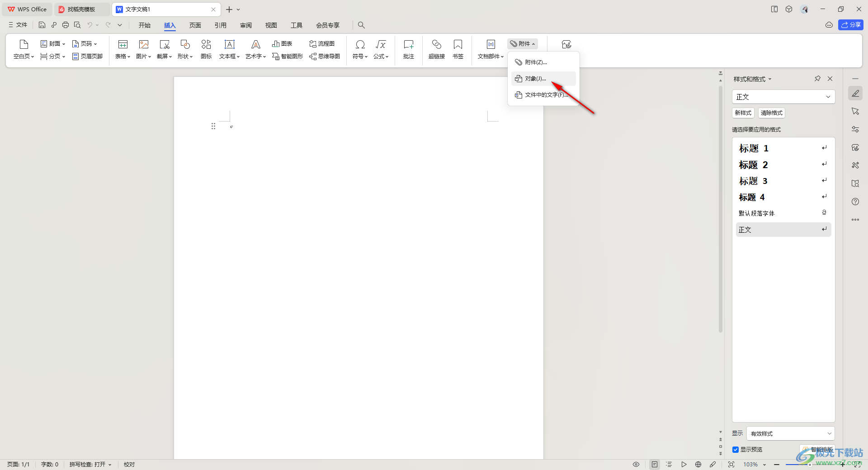The height and width of the screenshot is (470, 868).
Task: Toggle the show preview checkbox
Action: pos(736,450)
